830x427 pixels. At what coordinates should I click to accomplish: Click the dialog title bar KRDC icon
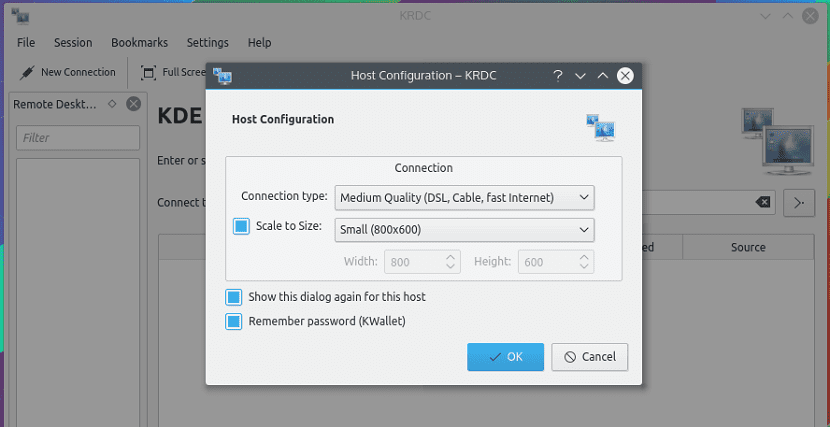223,76
